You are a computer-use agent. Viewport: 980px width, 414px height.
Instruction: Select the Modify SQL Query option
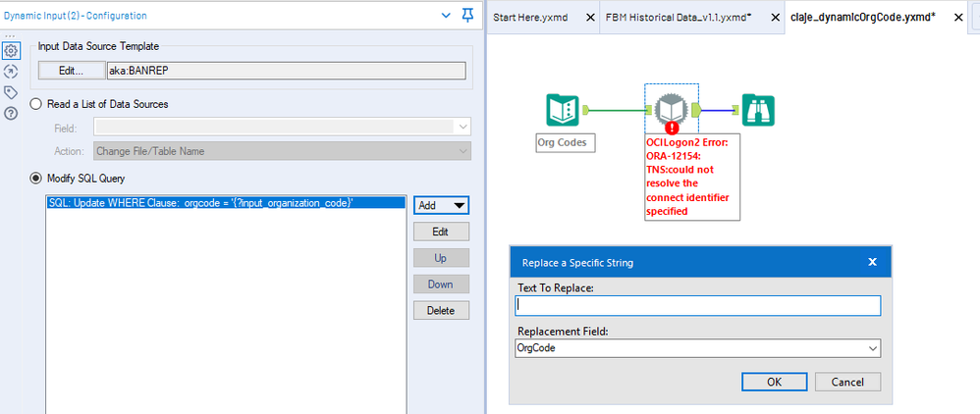click(37, 179)
